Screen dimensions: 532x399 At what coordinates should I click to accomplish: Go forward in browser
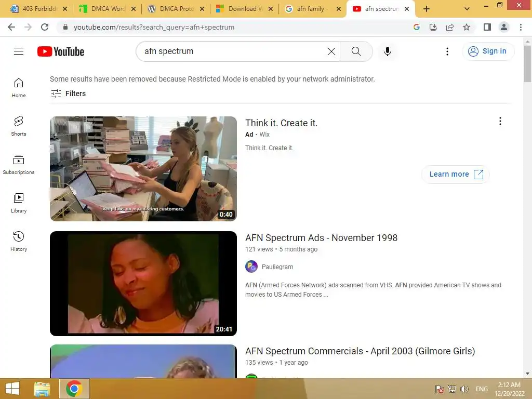pyautogui.click(x=28, y=27)
